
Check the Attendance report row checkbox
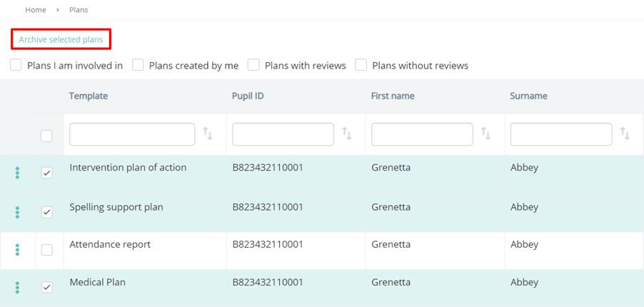47,249
